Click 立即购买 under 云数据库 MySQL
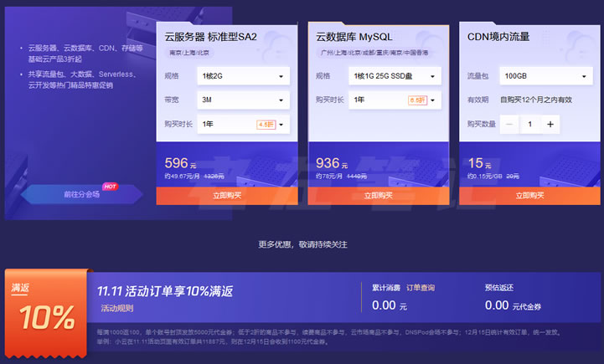Screen dimensions: 604x364 pyautogui.click(x=379, y=196)
